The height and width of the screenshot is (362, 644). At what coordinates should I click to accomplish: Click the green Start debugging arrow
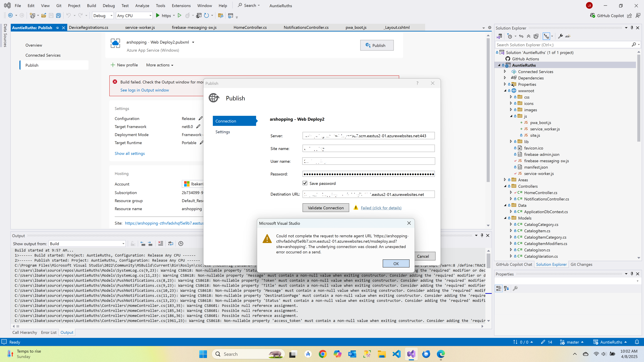158,15
